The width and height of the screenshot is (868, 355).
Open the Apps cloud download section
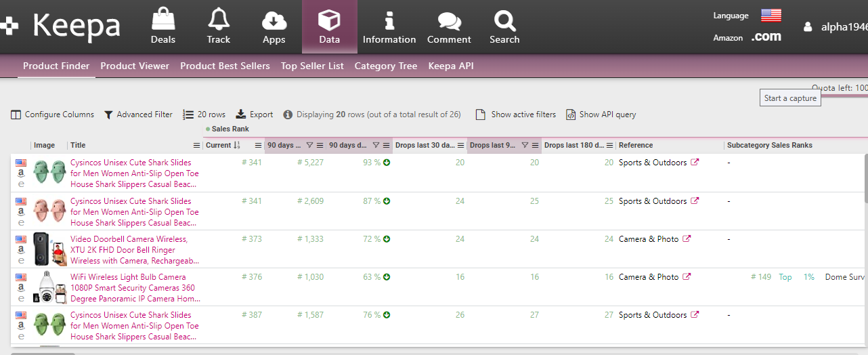(x=274, y=26)
